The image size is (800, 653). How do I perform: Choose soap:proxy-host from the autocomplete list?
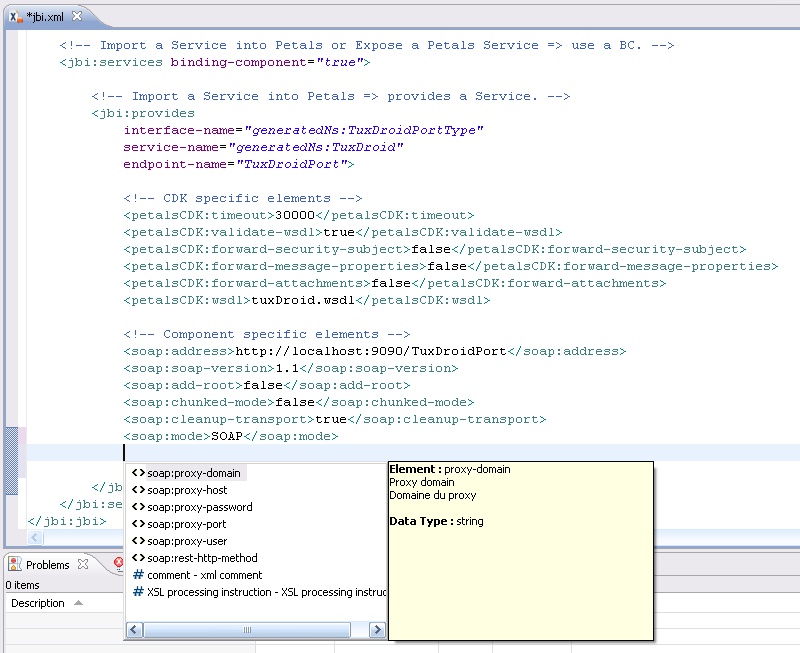[x=187, y=490]
